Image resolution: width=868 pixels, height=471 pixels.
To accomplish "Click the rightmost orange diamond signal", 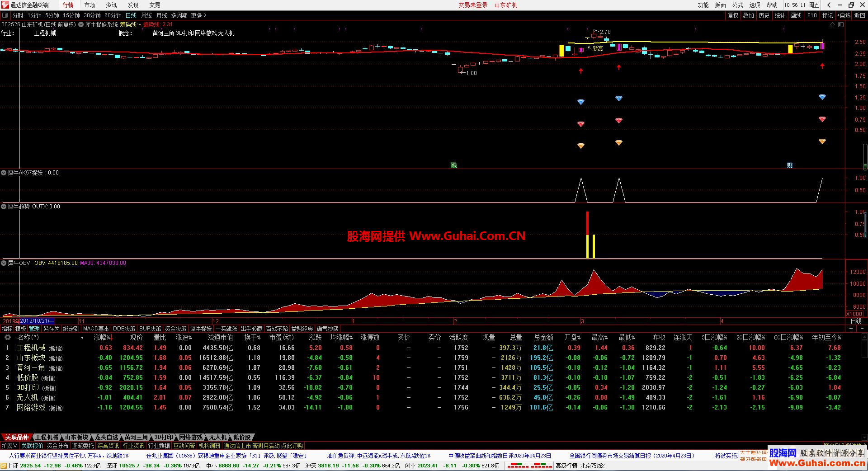I will point(822,141).
